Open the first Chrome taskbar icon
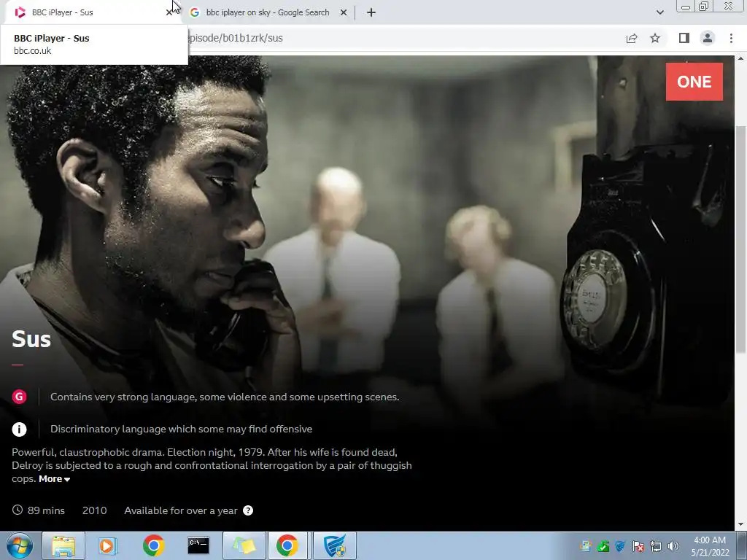 click(x=153, y=545)
